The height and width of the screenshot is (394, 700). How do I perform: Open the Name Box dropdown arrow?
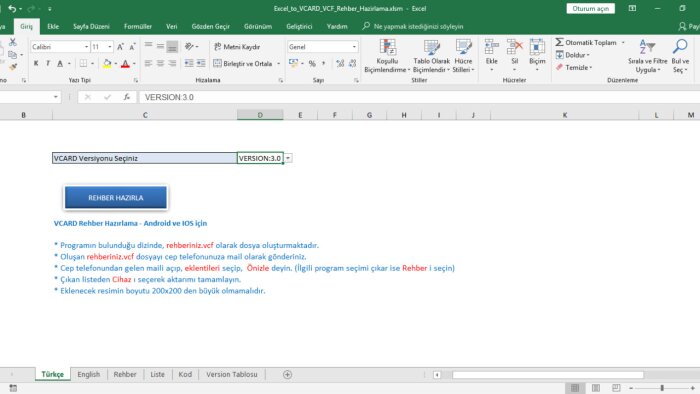click(x=55, y=97)
